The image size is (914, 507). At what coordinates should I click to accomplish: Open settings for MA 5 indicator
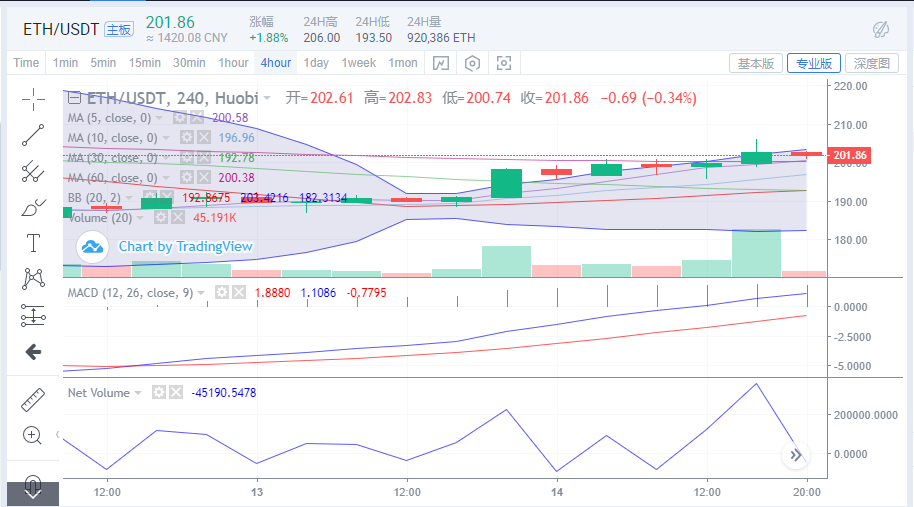point(180,118)
